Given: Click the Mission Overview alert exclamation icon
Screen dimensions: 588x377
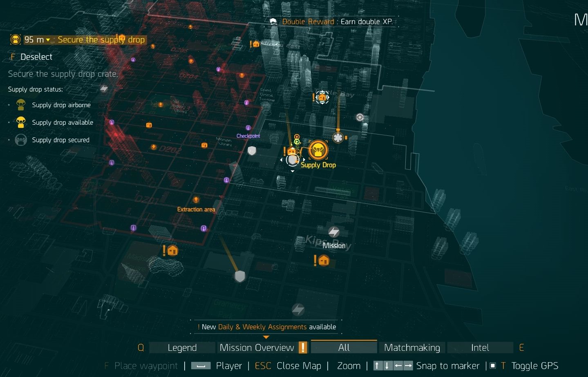Looking at the screenshot, I should click(303, 348).
